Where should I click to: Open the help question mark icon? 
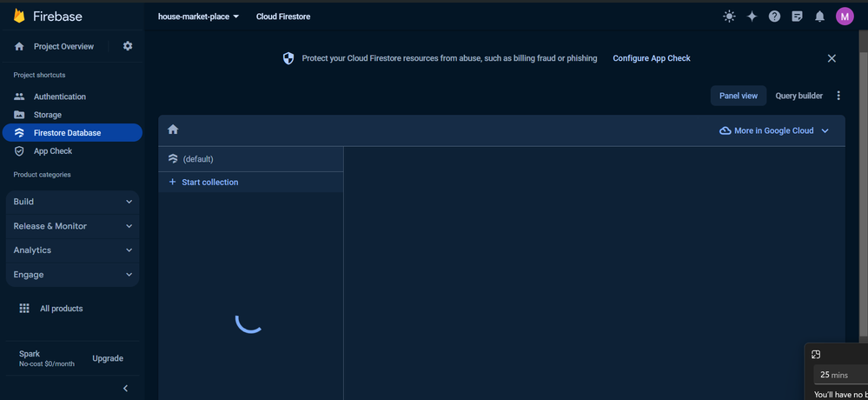coord(774,17)
